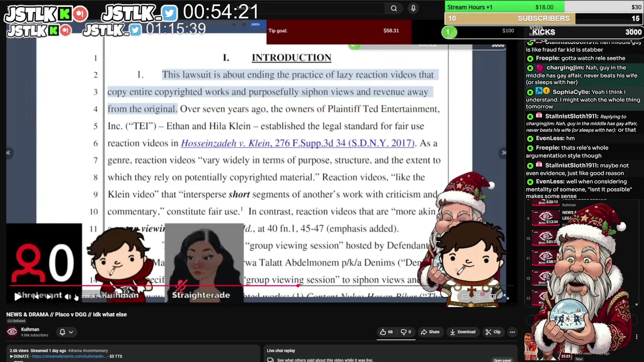This screenshot has height=362, width=644.
Task: Play the video using the play button
Action: click(18, 297)
